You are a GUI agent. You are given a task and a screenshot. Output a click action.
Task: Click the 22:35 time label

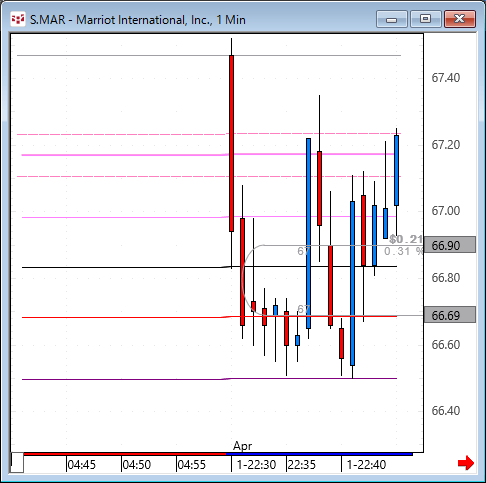pyautogui.click(x=301, y=465)
